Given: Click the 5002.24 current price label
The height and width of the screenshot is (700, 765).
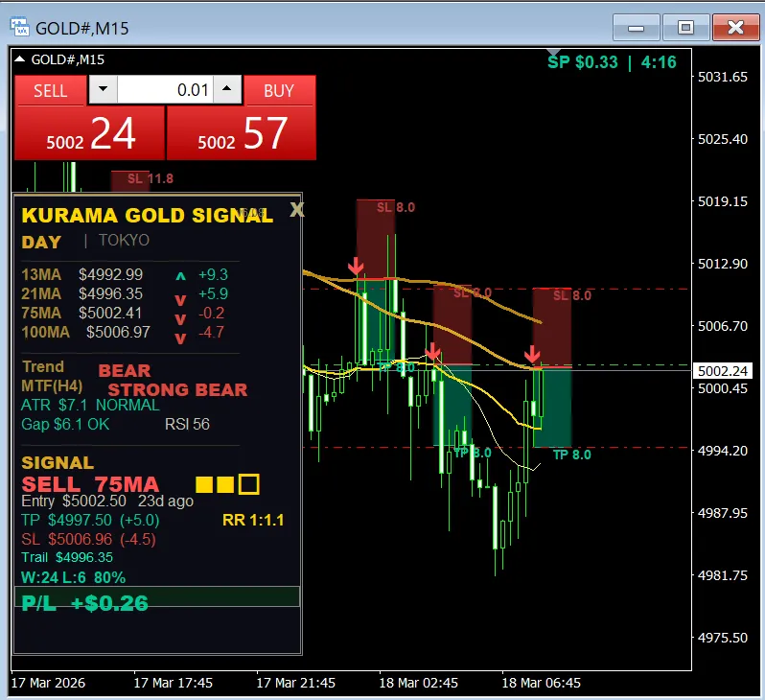Looking at the screenshot, I should 723,371.
